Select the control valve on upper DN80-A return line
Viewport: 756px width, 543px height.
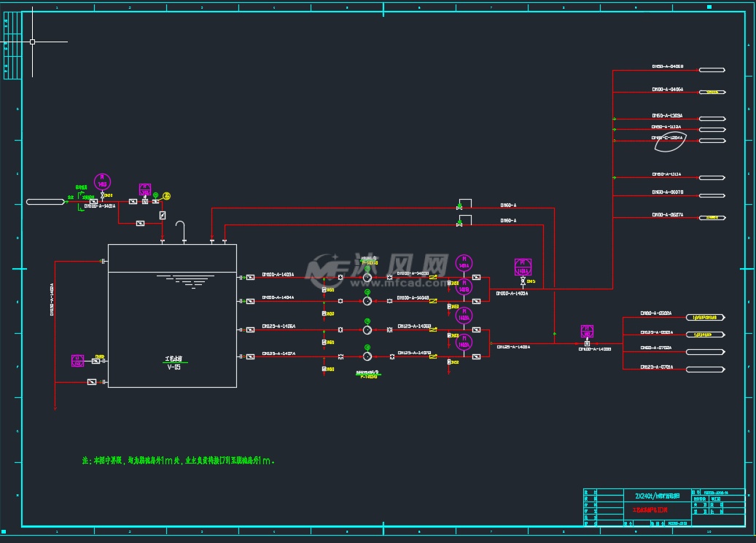(459, 207)
